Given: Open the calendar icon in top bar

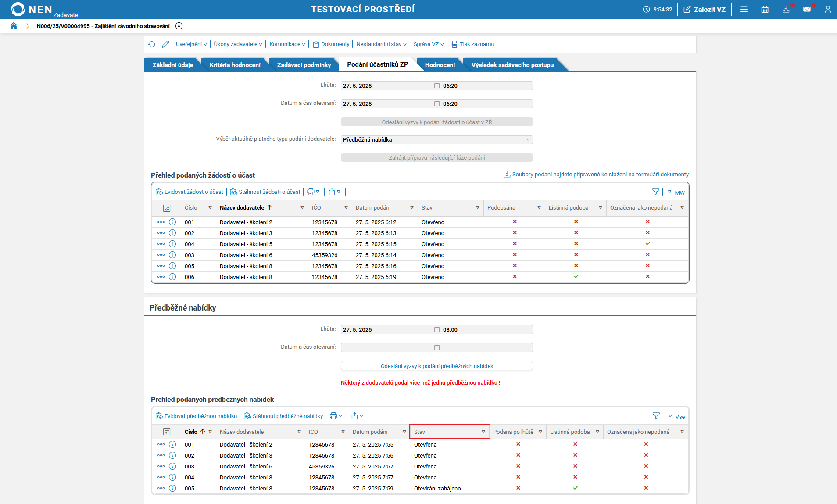Looking at the screenshot, I should (x=765, y=9).
